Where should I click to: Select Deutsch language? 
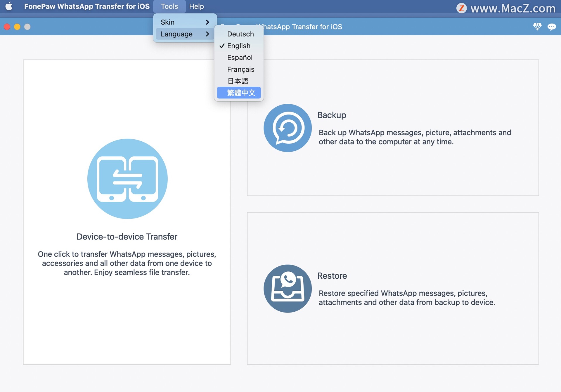point(239,34)
